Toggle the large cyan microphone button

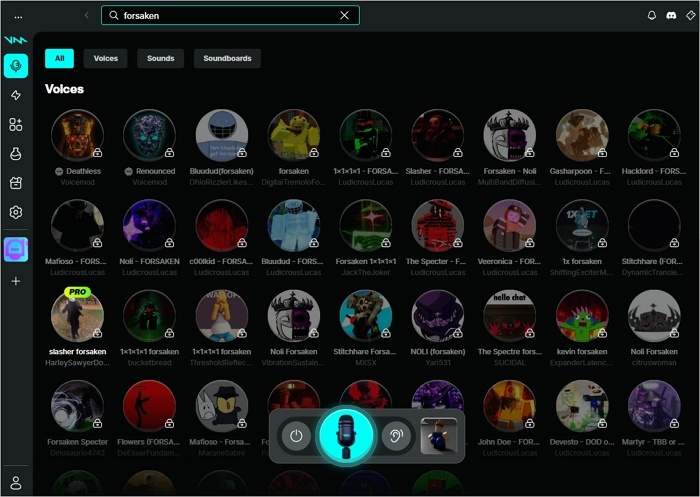tap(346, 436)
